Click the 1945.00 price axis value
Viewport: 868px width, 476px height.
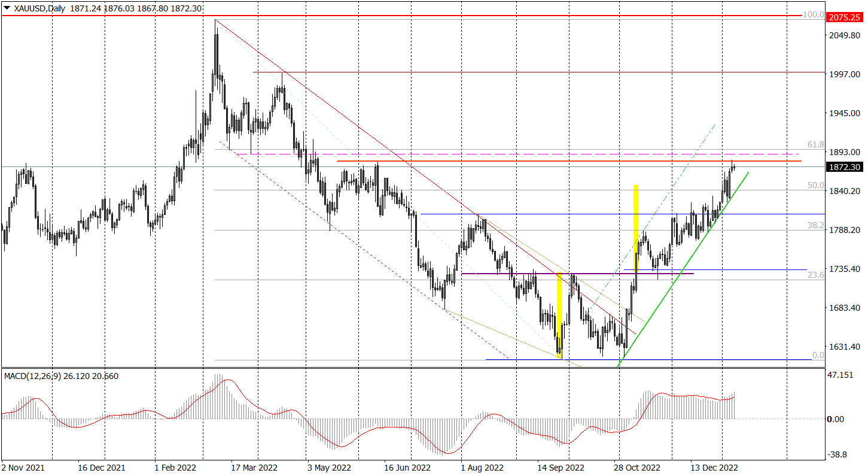(845, 113)
